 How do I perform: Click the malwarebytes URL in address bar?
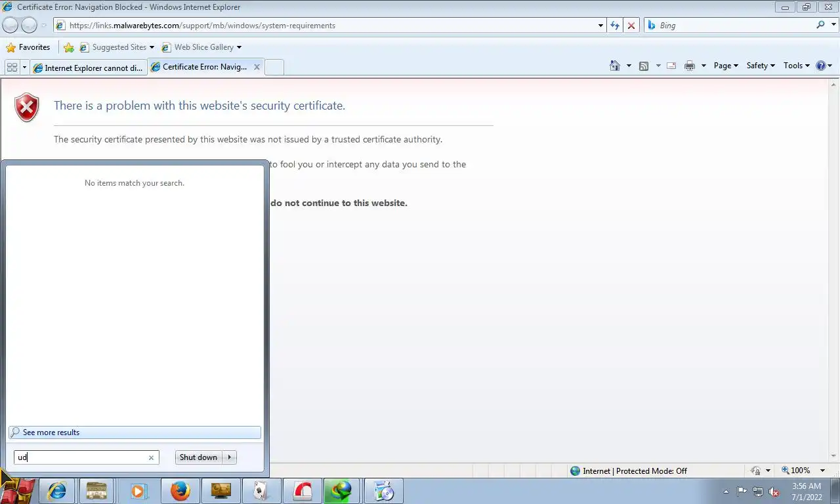tap(202, 26)
